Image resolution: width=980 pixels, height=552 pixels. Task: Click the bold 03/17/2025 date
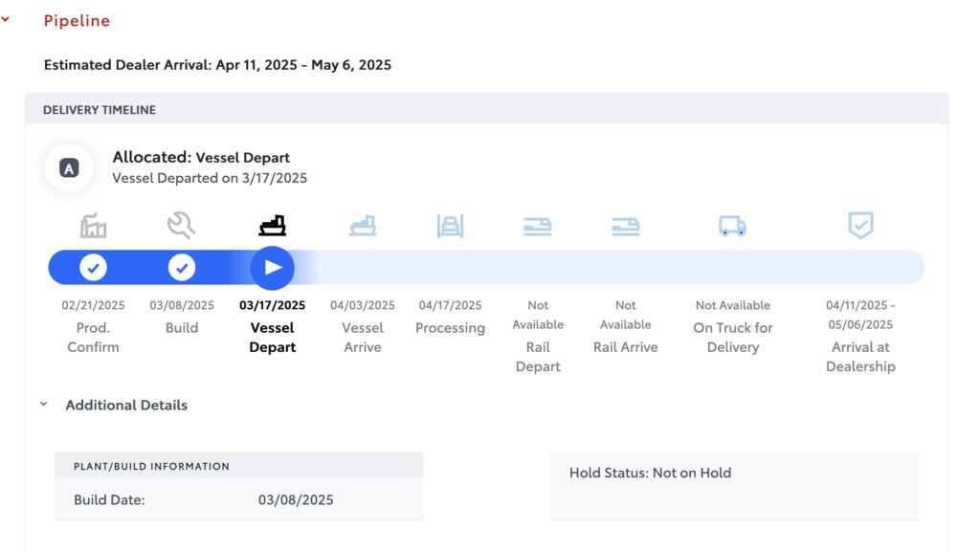(x=273, y=305)
